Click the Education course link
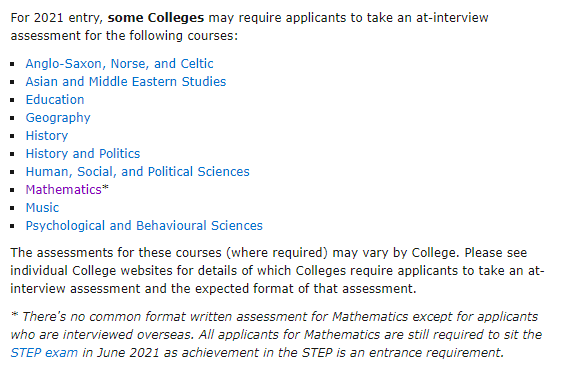The image size is (579, 371). tap(55, 100)
